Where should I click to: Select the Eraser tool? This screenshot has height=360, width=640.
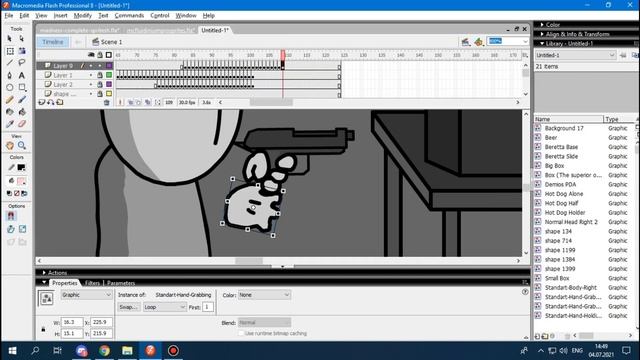point(22,124)
